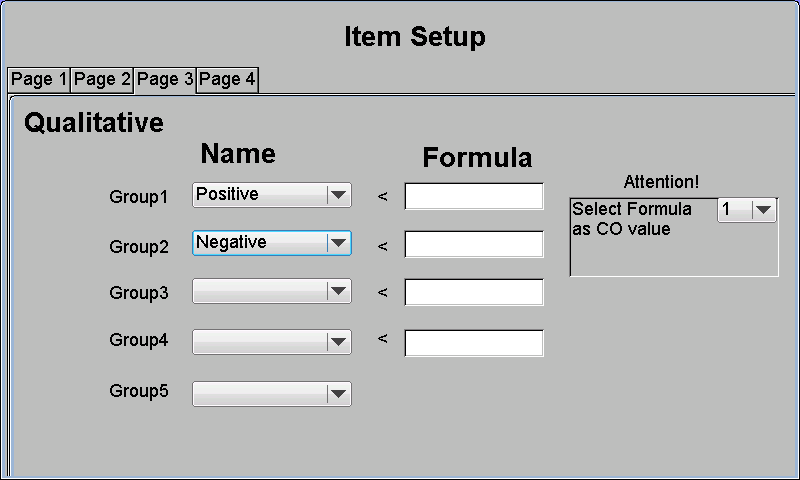Open the Group1 Positive name dropdown
Viewport: 800px width, 480px height.
point(272,195)
